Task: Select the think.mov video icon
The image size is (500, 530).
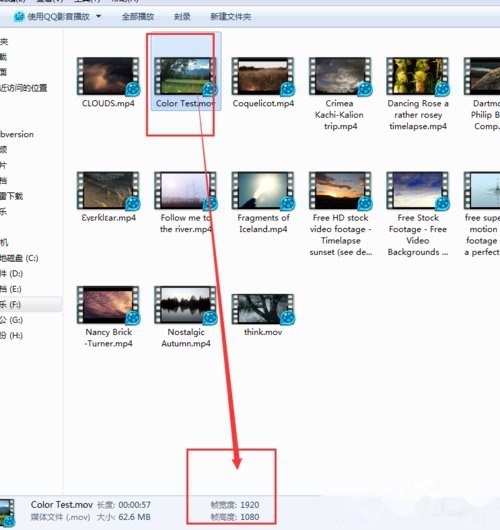Action: click(263, 309)
